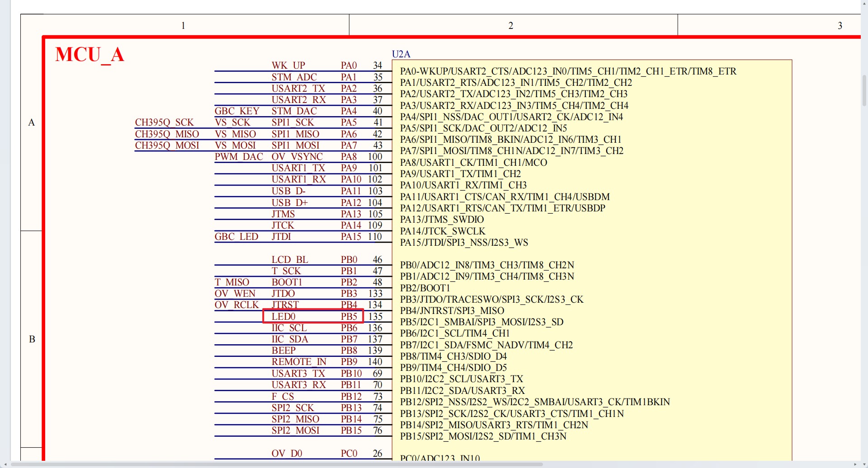Click the SPI2_MISO net label
Viewport: 868px width, 468px height.
pyautogui.click(x=296, y=419)
